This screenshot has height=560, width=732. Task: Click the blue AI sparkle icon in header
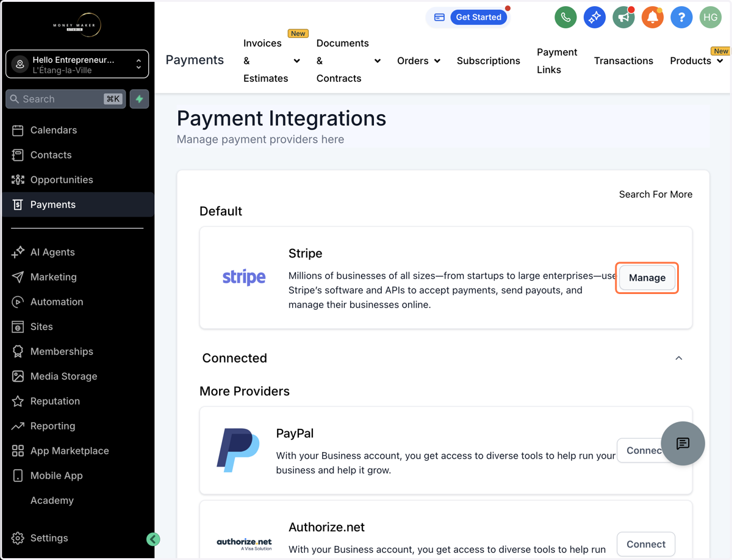tap(594, 17)
